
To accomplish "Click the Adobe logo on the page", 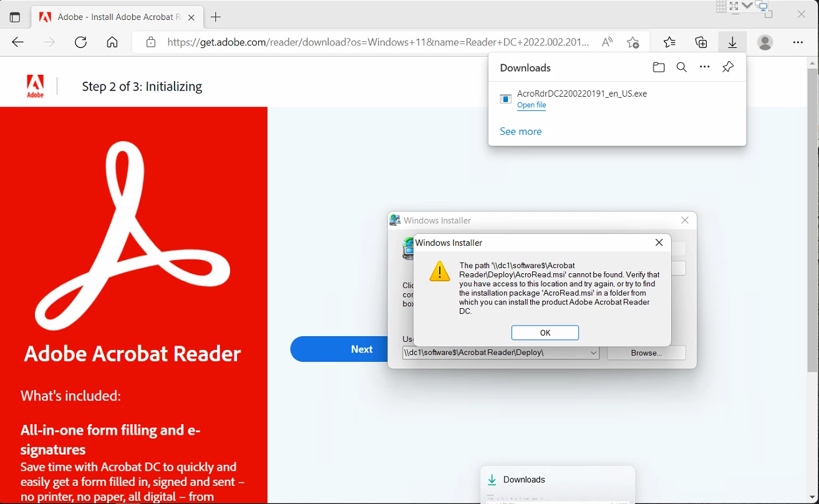I will [35, 86].
